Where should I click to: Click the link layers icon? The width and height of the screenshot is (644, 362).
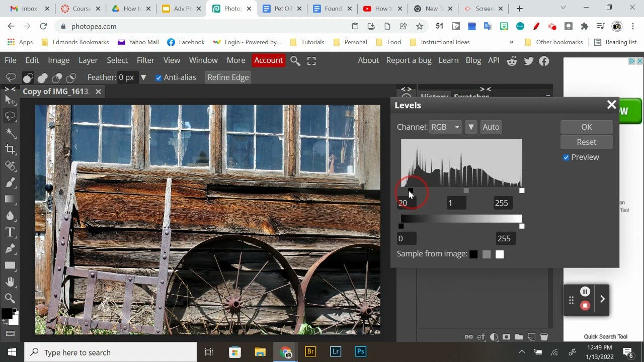click(x=468, y=337)
